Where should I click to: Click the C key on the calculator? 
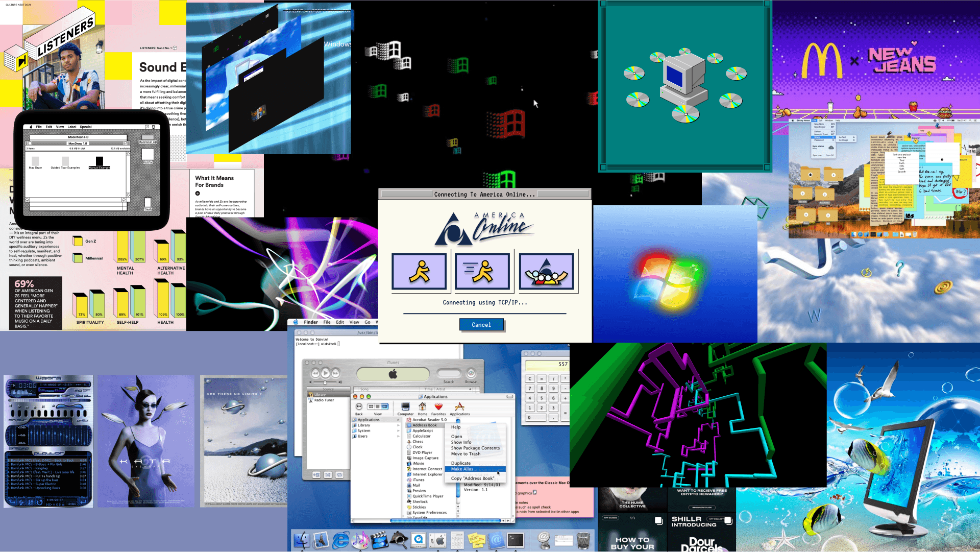point(530,378)
